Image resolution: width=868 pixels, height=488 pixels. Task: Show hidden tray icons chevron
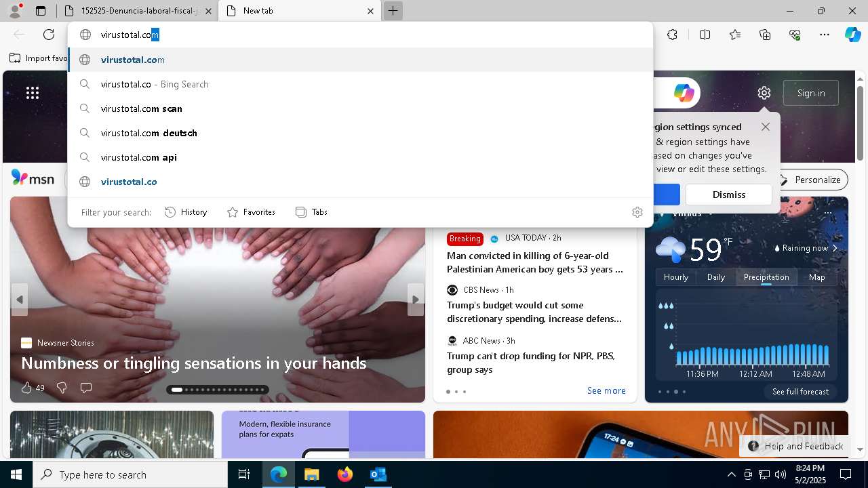(x=731, y=474)
